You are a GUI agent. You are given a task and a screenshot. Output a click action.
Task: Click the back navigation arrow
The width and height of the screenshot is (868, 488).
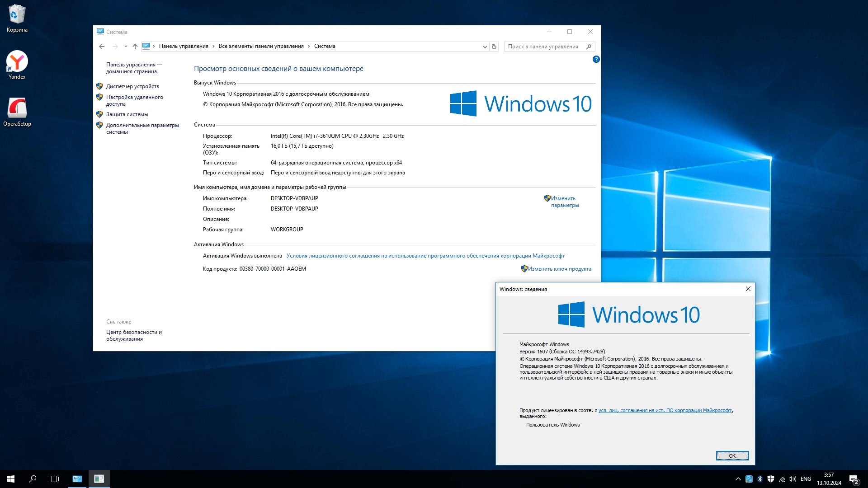[x=102, y=47]
